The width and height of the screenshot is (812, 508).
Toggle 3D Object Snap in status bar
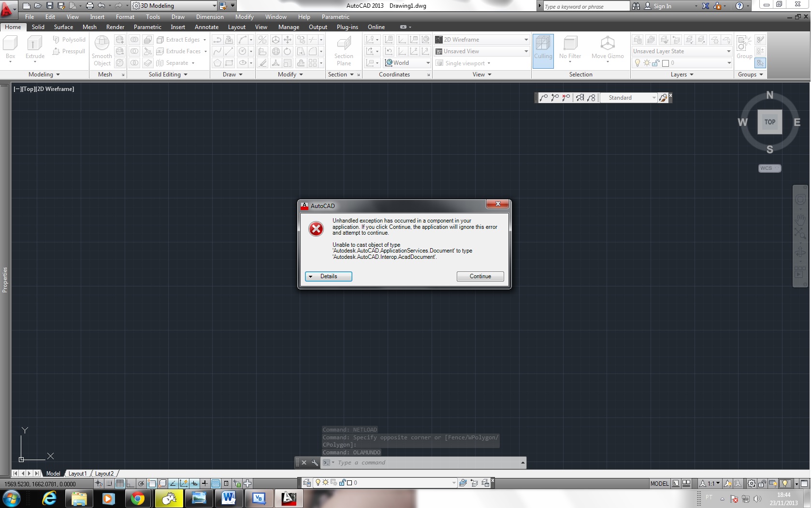[x=162, y=483]
